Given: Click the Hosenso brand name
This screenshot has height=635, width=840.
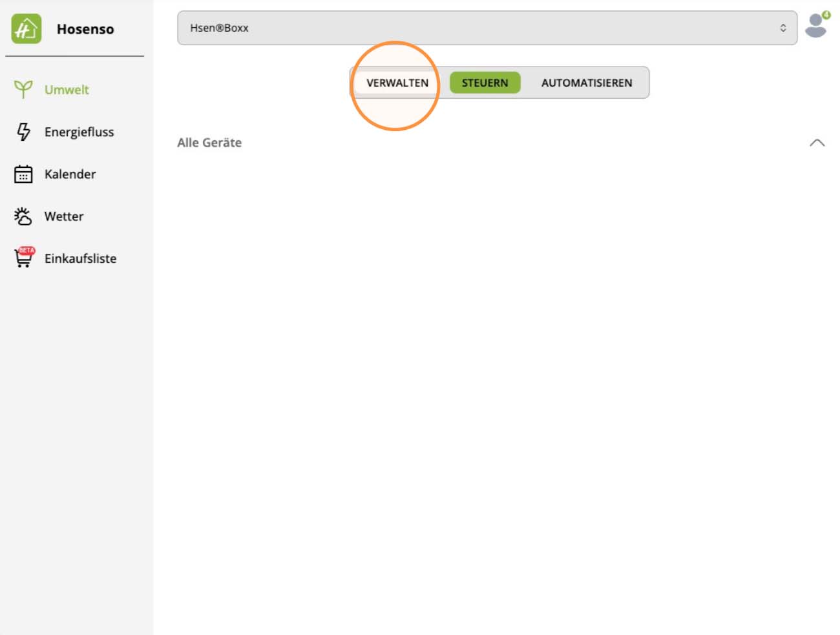Looking at the screenshot, I should pos(85,29).
